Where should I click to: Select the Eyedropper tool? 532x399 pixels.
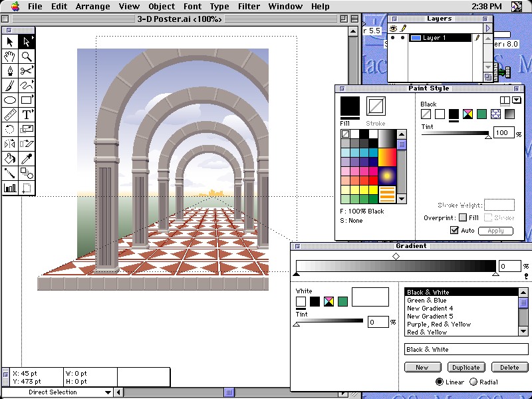27,158
